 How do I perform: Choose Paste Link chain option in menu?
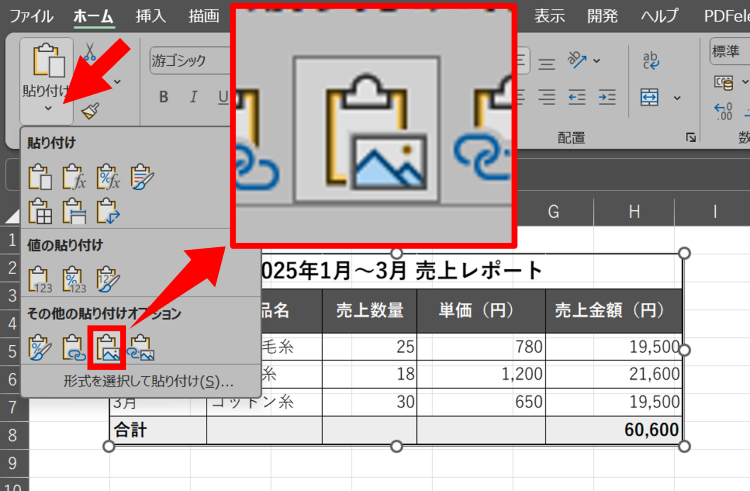pyautogui.click(x=74, y=348)
